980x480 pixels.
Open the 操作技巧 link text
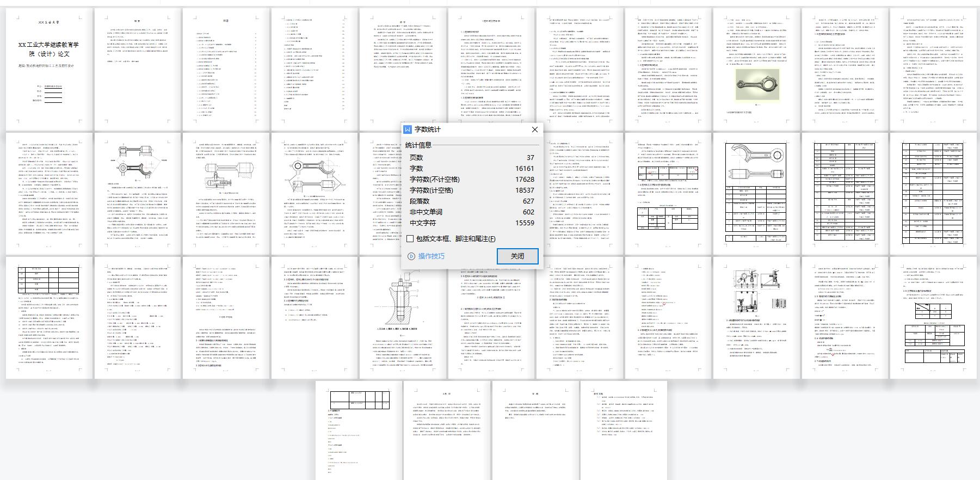pyautogui.click(x=431, y=256)
